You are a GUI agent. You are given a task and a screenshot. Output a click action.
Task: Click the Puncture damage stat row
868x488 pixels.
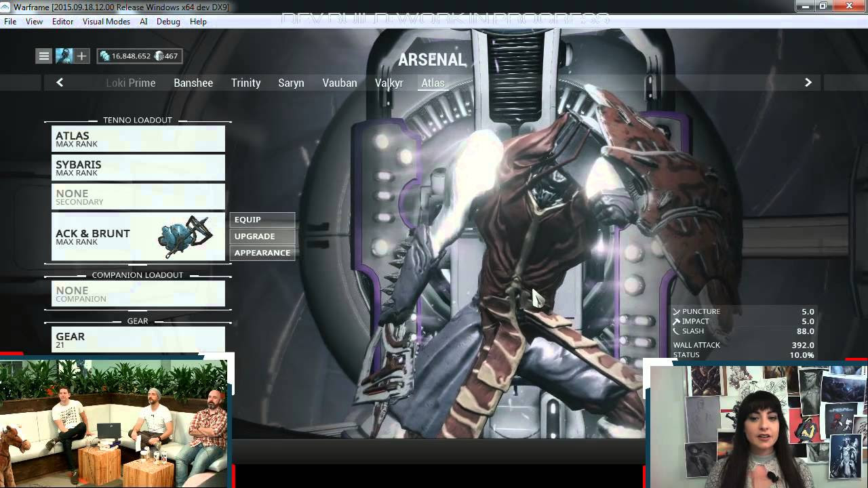pyautogui.click(x=744, y=312)
